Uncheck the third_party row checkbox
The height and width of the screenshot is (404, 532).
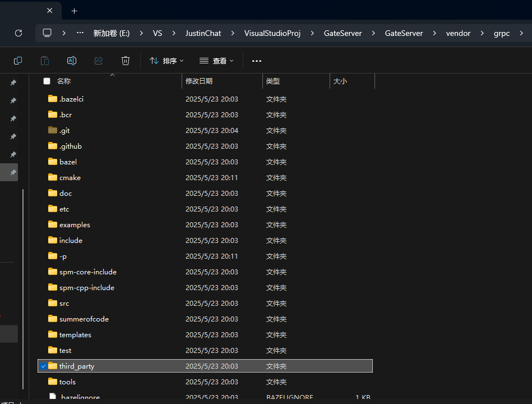point(43,366)
